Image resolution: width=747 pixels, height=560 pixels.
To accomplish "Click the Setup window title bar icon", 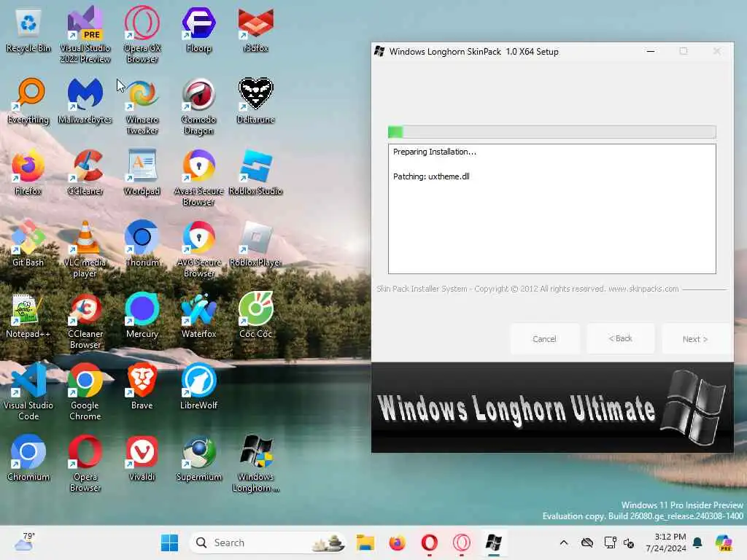I will (x=379, y=52).
